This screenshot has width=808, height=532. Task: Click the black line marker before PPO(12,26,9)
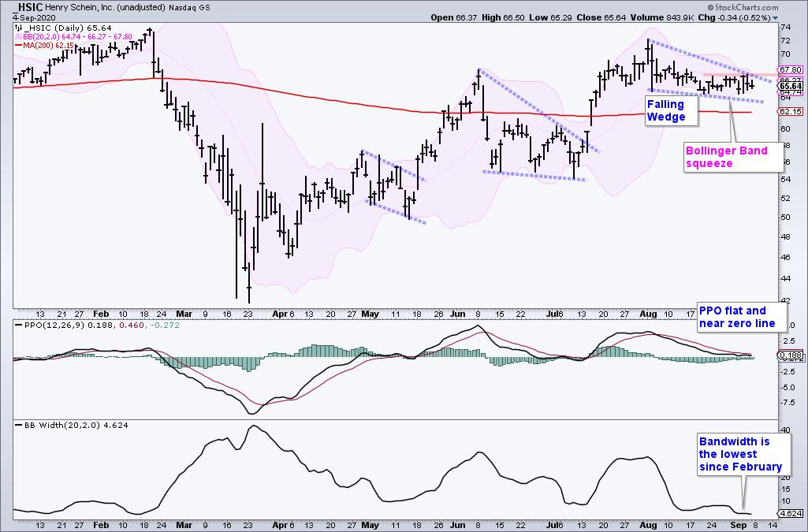19,326
